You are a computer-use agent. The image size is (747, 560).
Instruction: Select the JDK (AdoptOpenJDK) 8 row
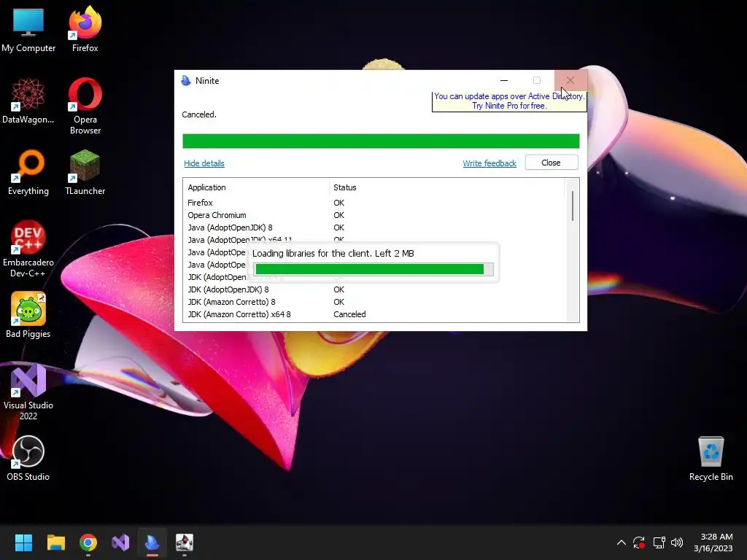pos(374,289)
